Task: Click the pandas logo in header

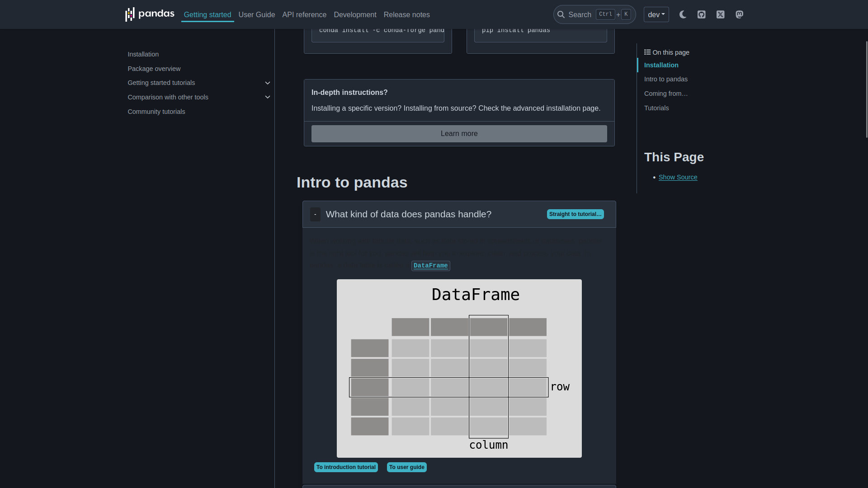Action: (150, 14)
